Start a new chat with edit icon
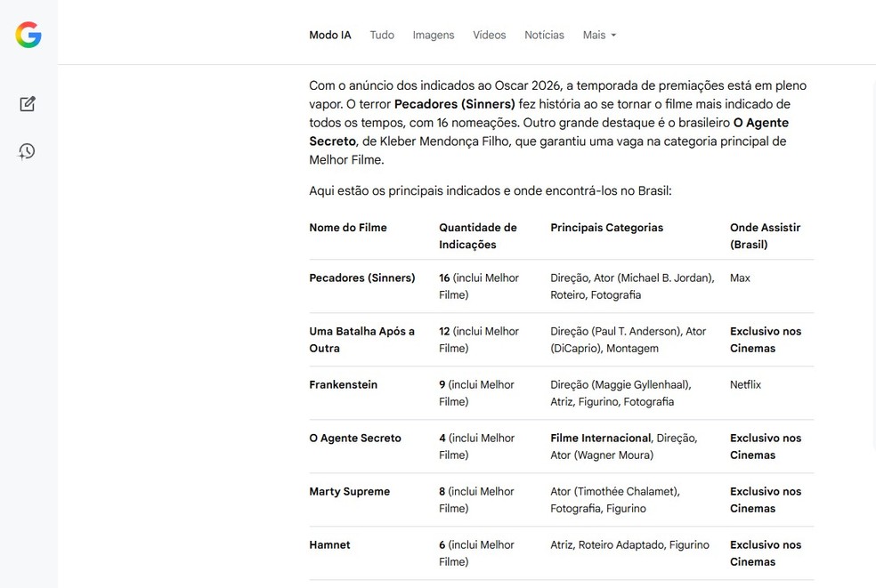 click(28, 104)
